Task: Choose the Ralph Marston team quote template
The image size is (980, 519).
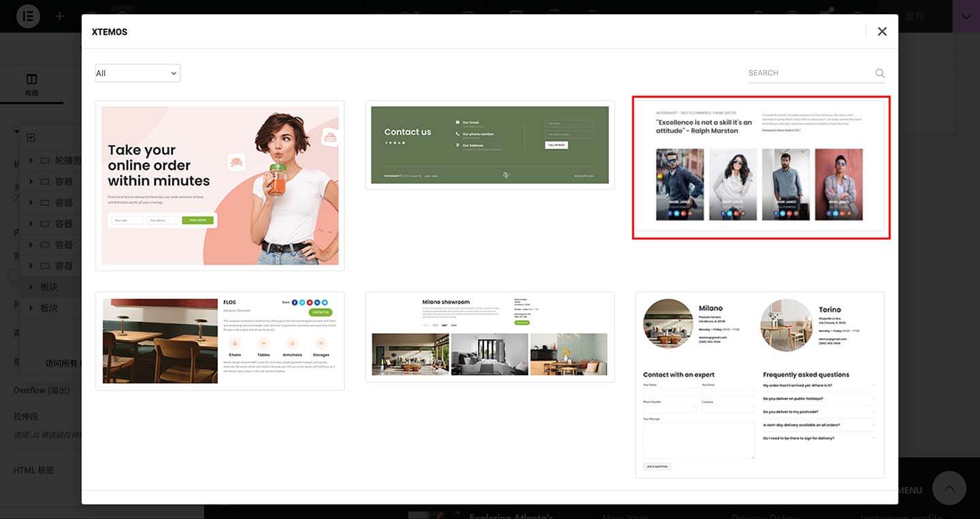Action: 761,167
